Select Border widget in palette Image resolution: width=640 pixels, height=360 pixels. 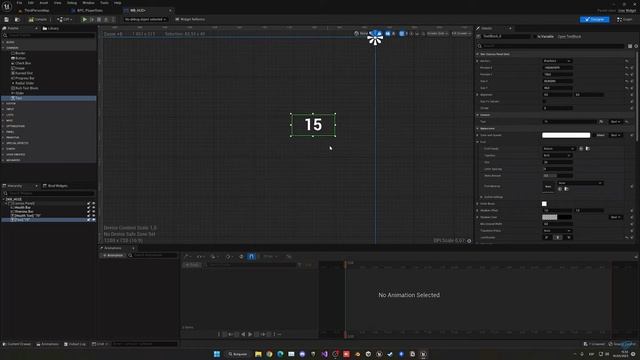click(x=20, y=53)
